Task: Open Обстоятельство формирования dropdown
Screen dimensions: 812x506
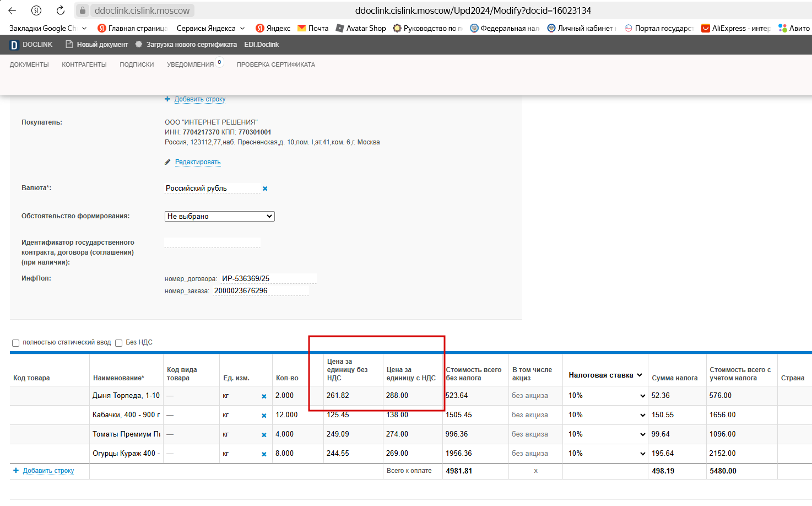Action: point(220,216)
